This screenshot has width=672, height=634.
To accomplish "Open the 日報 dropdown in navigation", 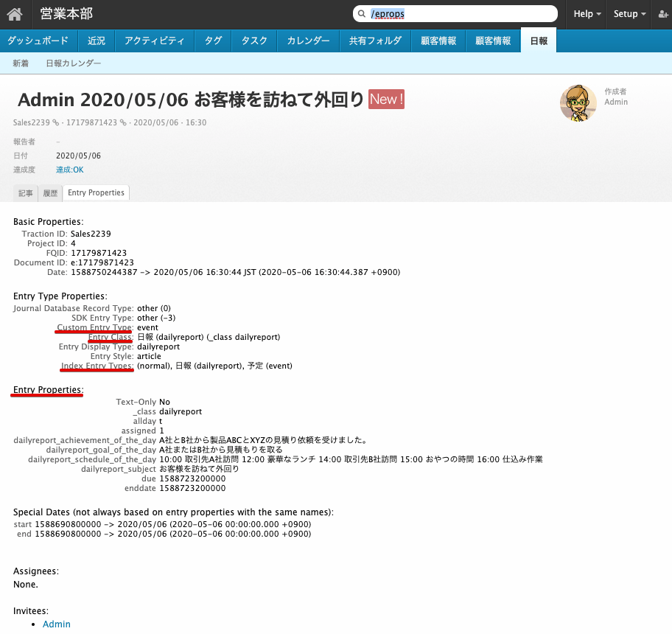I will (538, 41).
